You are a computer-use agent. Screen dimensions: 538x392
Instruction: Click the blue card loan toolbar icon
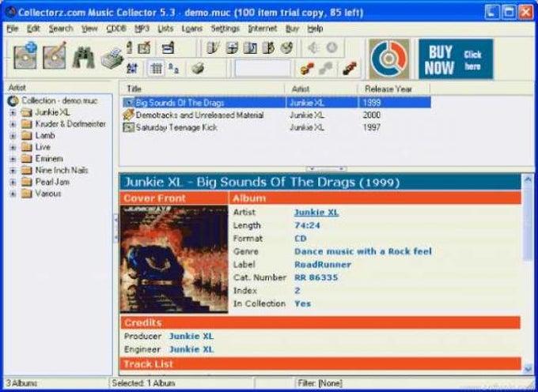(168, 47)
